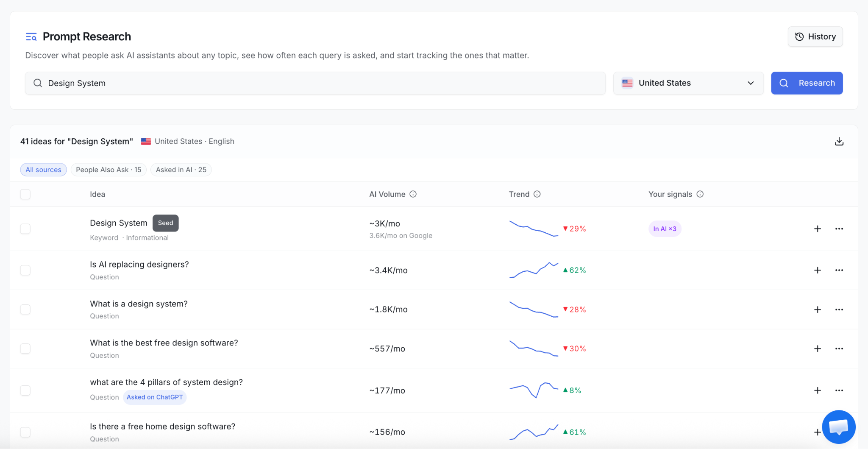
Task: Click the Trend info icon
Action: 537,194
